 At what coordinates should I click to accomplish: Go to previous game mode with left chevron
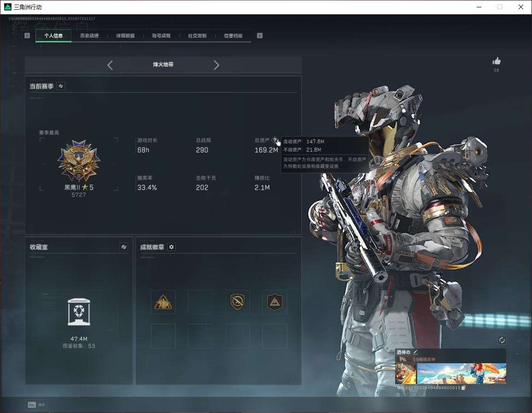(x=110, y=65)
